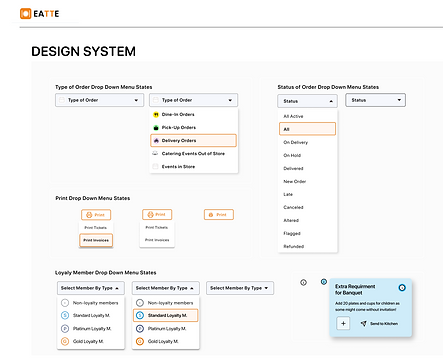Click the blue info icon beside banquet card
Image resolution: width=443 pixels, height=362 pixels.
[324, 282]
